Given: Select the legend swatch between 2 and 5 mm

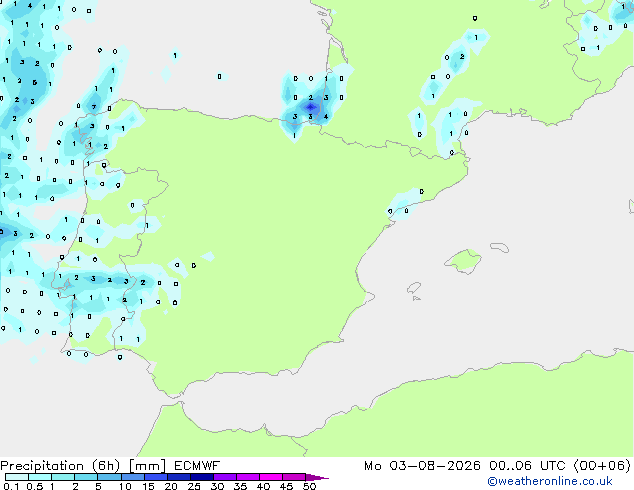Looking at the screenshot, I should (x=86, y=477).
